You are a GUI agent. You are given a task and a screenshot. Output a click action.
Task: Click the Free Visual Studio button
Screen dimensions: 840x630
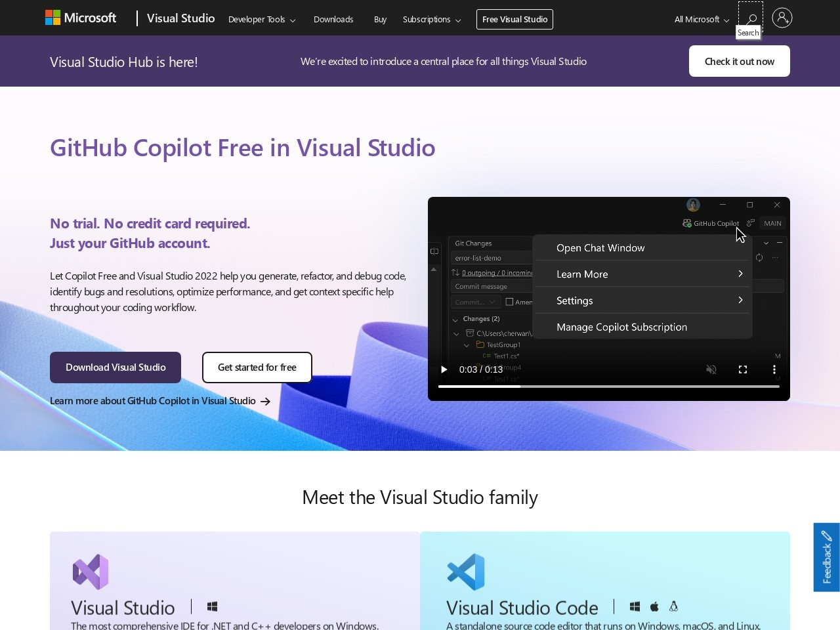pyautogui.click(x=515, y=19)
